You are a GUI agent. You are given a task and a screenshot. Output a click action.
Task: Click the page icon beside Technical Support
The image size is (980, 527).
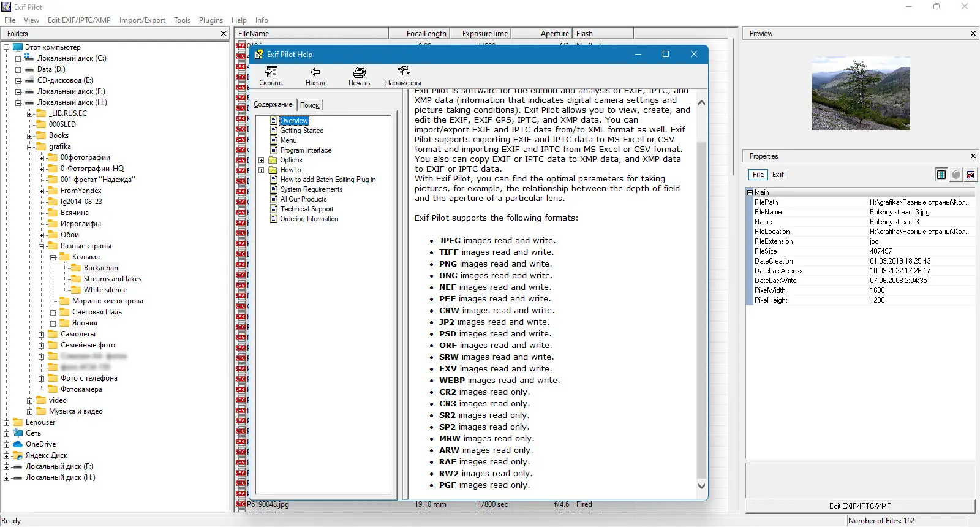274,209
